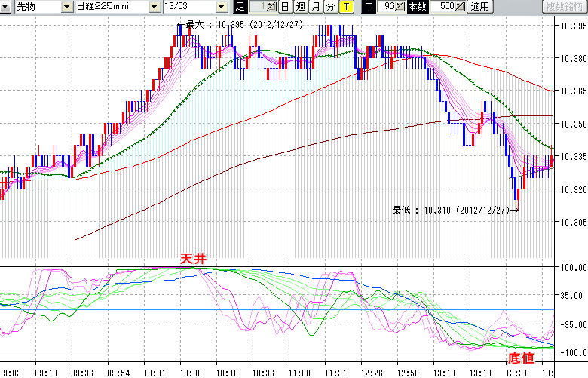Click the 天井 ceiling marker on oscillator
The height and width of the screenshot is (378, 588).
192,259
